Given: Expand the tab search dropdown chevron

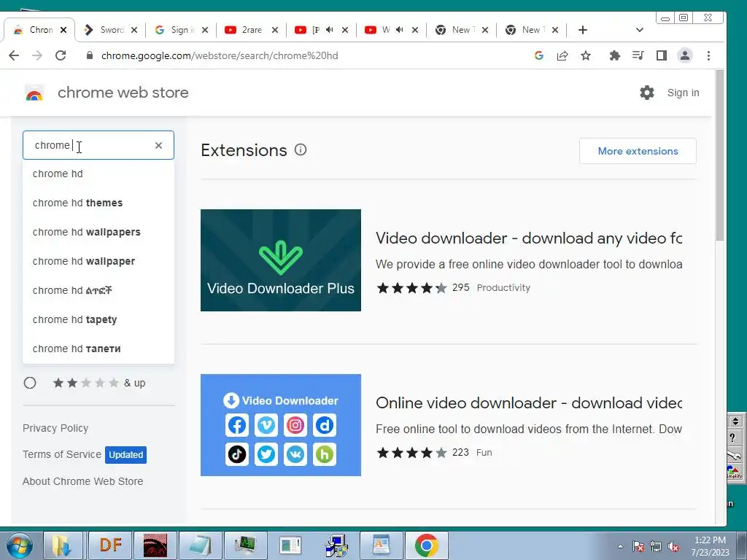Looking at the screenshot, I should point(639,30).
